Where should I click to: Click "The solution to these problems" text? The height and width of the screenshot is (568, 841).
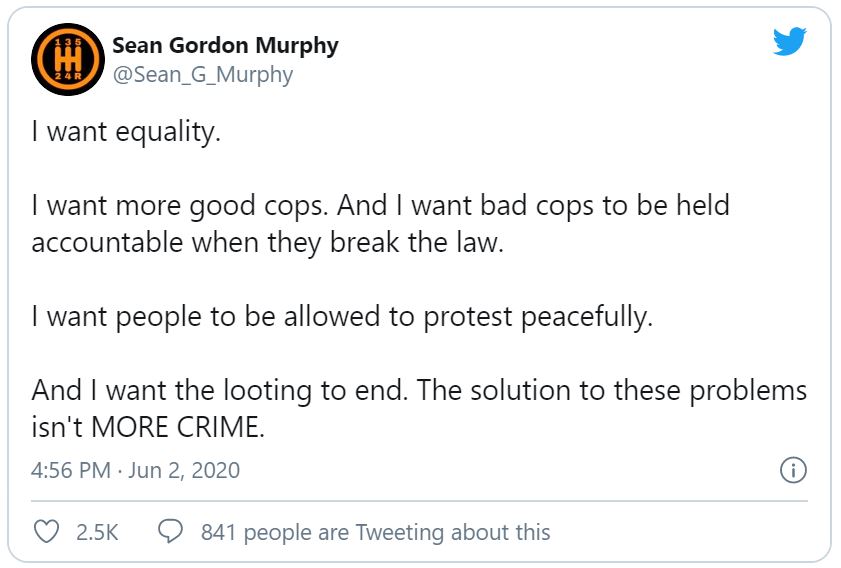tap(612, 390)
